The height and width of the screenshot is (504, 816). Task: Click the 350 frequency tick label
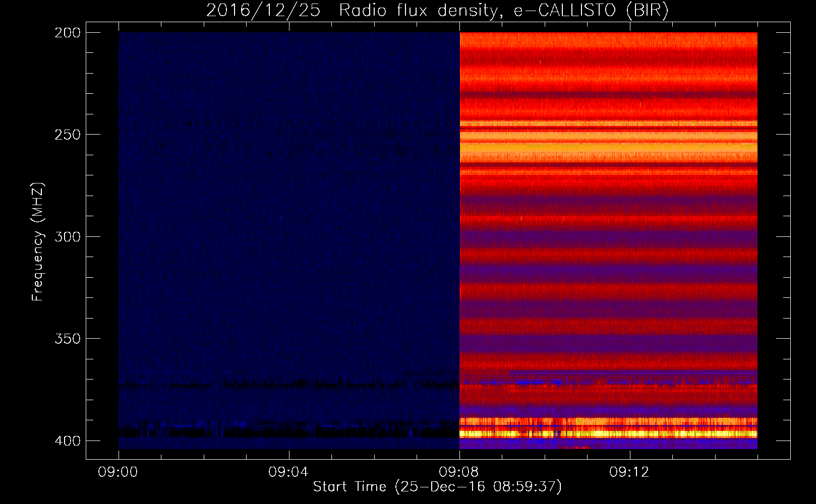pyautogui.click(x=68, y=339)
